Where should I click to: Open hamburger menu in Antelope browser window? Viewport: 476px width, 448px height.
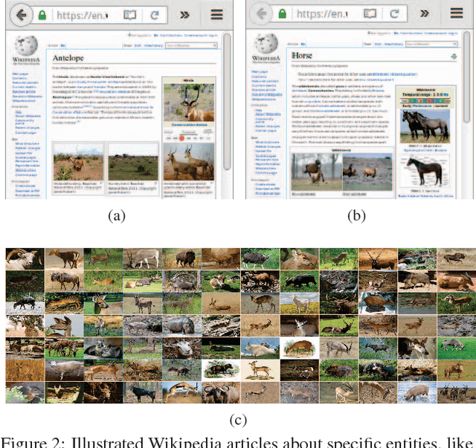[216, 15]
